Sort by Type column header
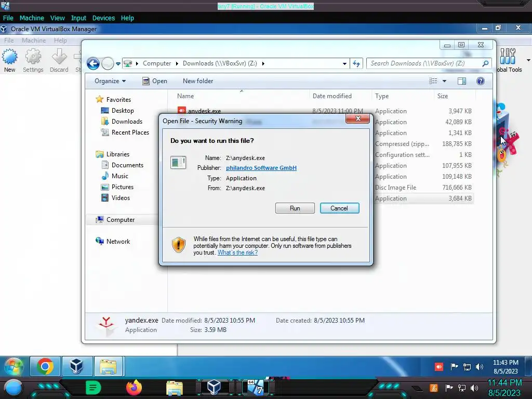This screenshot has height=399, width=532. [403, 96]
